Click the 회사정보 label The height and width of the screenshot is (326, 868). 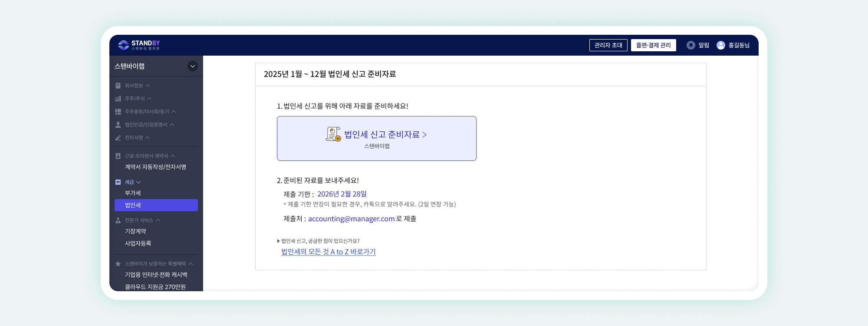[134, 86]
